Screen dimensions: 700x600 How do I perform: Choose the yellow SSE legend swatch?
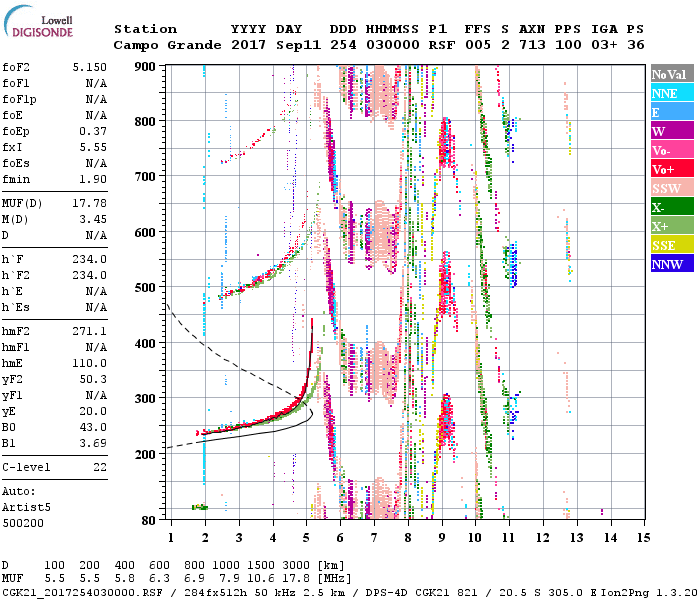(x=669, y=245)
